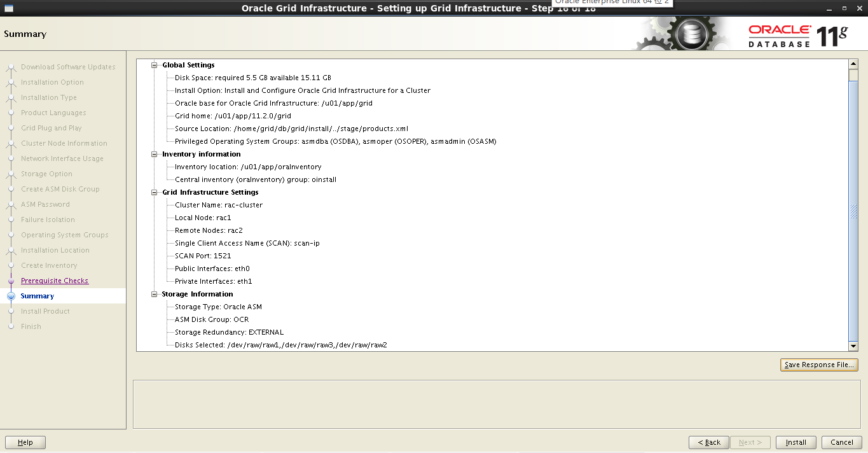Click 'Public Interfaces: eth0' row

pyautogui.click(x=212, y=268)
